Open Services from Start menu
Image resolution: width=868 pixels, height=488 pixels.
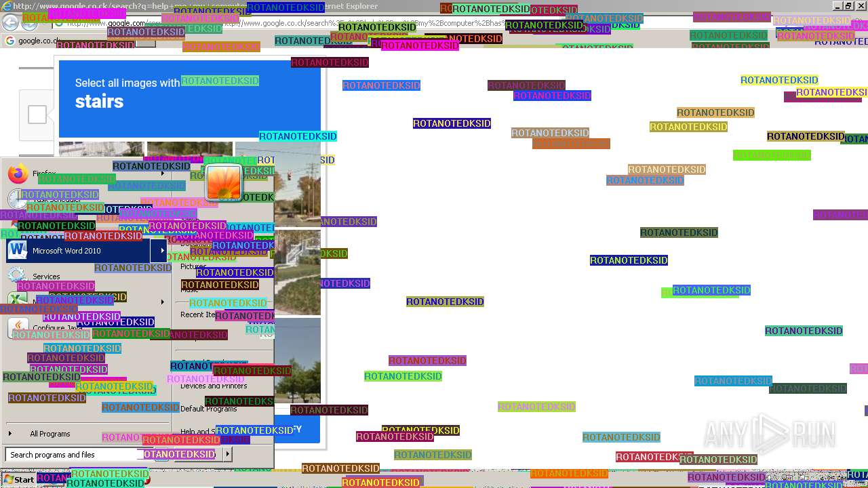point(46,277)
